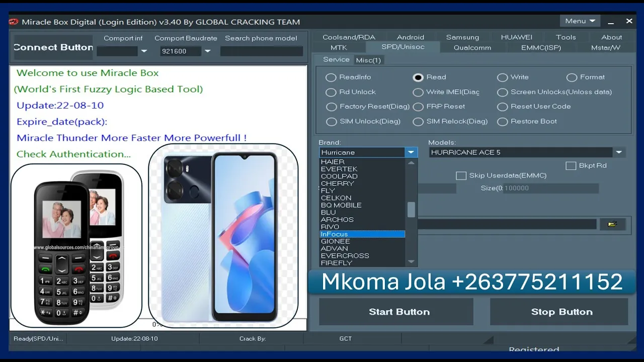Viewport: 644px width, 362px height.
Task: Open the About tab
Action: 611,37
